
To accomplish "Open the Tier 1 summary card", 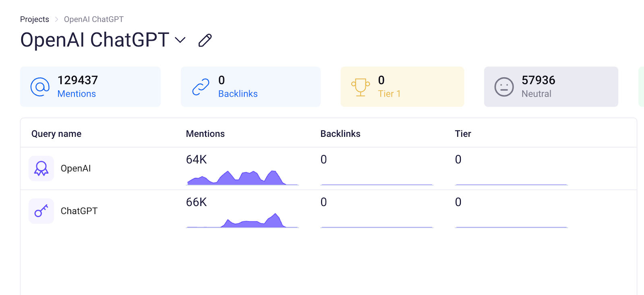I will (402, 87).
